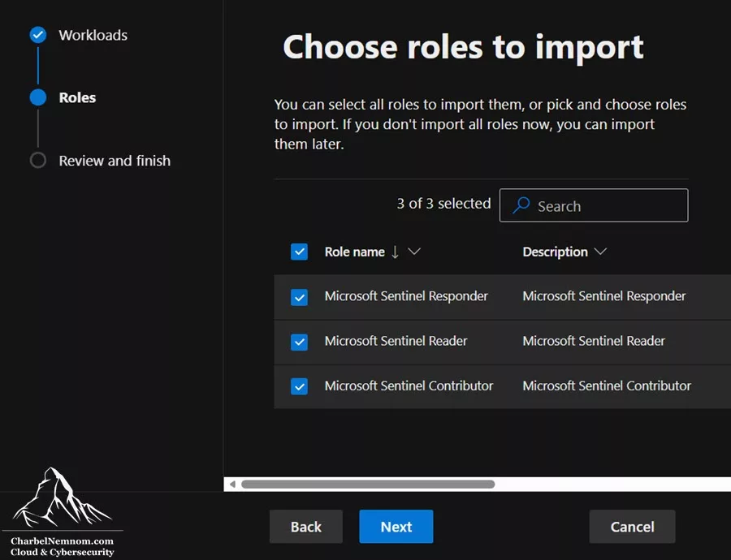Click the magnifier icon in Search box
This screenshot has width=731, height=560.
(x=521, y=205)
